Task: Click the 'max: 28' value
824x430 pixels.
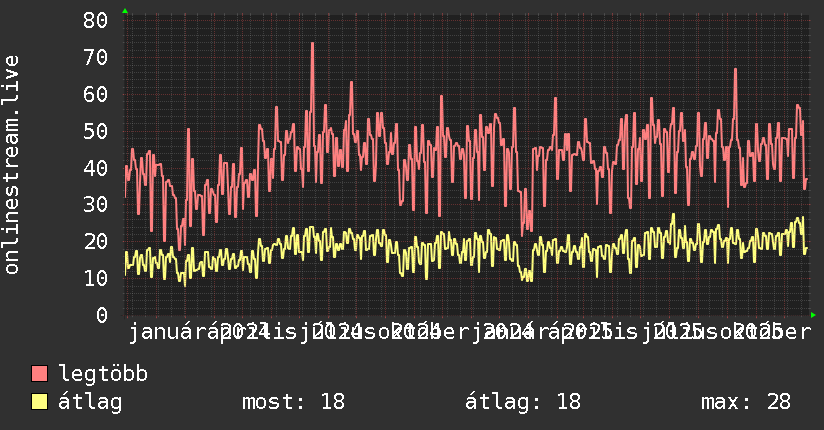Action: click(x=746, y=402)
